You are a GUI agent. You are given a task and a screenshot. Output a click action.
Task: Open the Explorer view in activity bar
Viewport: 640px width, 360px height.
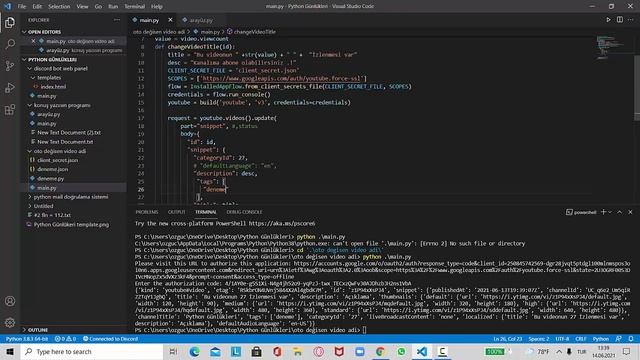coord(10,22)
